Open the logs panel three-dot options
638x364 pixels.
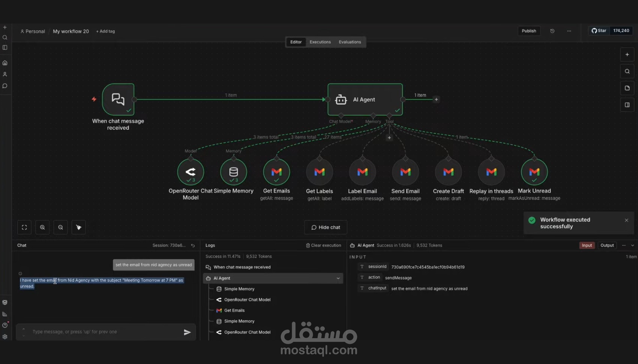coord(624,245)
